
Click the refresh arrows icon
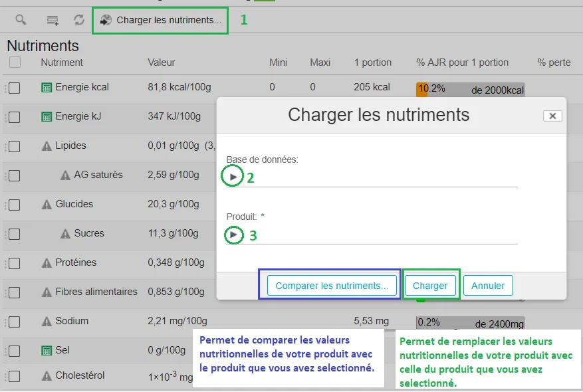point(79,20)
